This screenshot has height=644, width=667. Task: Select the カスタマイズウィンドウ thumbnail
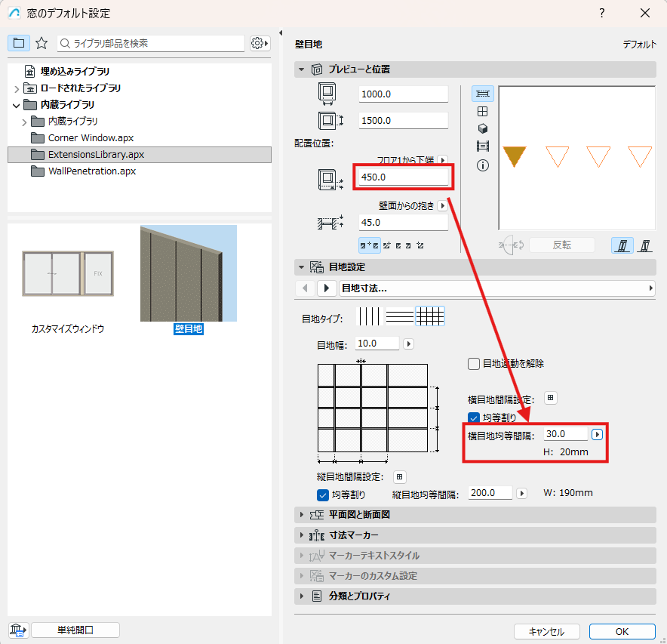coord(68,274)
